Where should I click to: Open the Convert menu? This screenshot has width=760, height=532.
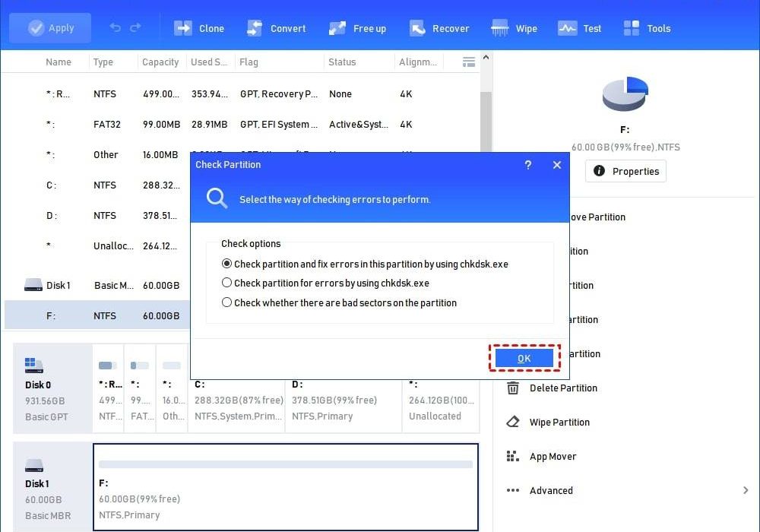click(277, 29)
